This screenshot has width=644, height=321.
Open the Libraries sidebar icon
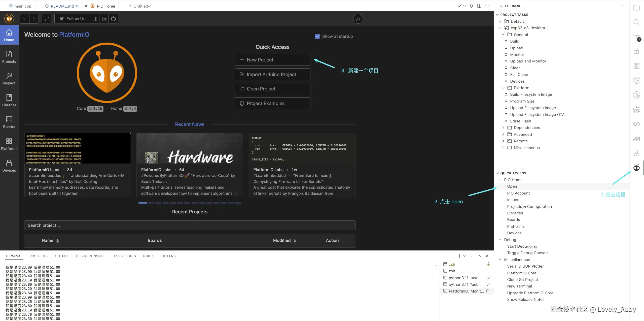(9, 100)
